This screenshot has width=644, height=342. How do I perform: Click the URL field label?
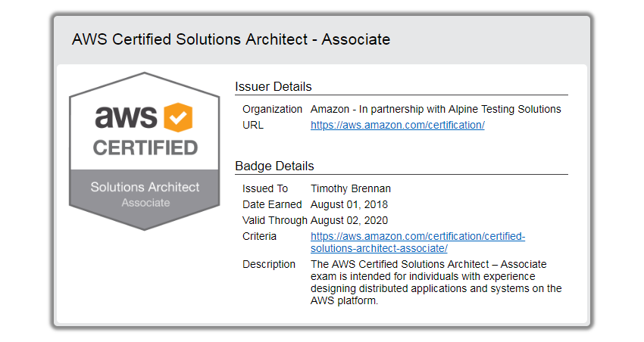tap(253, 126)
